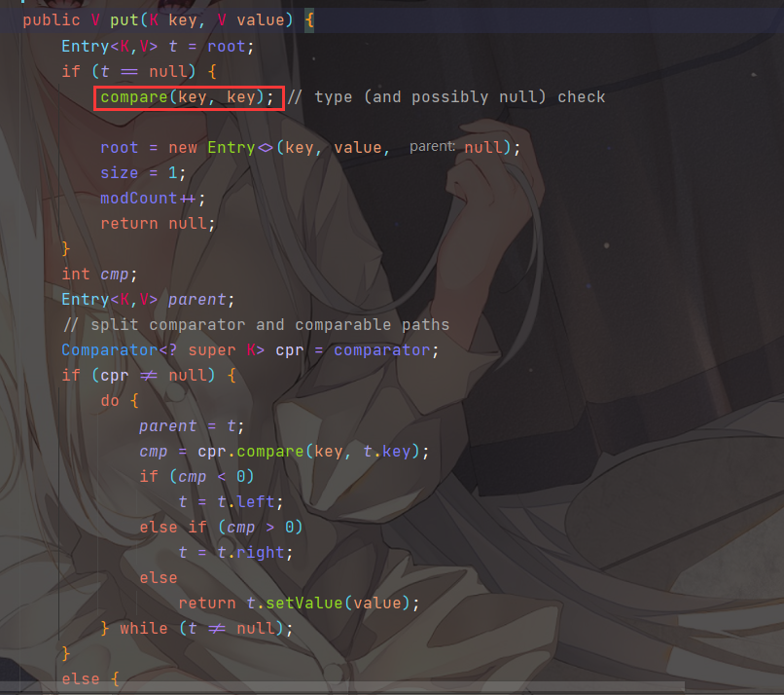Image resolution: width=784 pixels, height=695 pixels.
Task: Click the 'else if (cmp > 0)' condition
Action: pos(221,528)
